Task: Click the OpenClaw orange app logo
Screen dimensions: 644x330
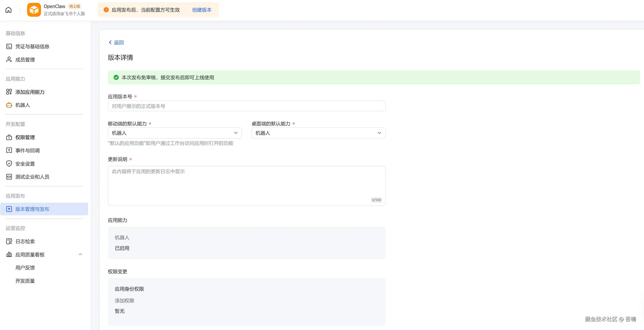Action: tap(34, 10)
